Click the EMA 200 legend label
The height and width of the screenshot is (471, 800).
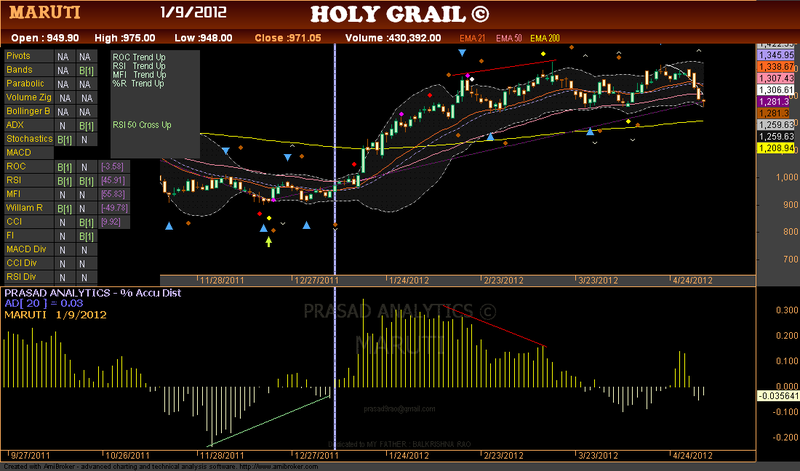click(545, 38)
